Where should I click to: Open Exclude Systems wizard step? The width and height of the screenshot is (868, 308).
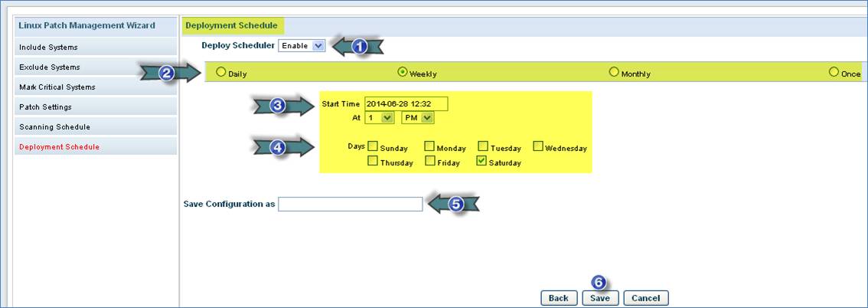[96, 67]
